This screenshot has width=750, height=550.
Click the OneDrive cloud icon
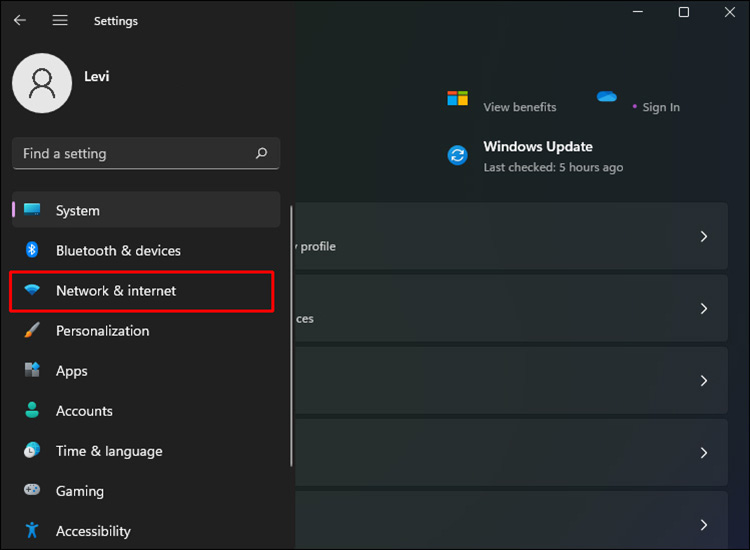[x=606, y=97]
